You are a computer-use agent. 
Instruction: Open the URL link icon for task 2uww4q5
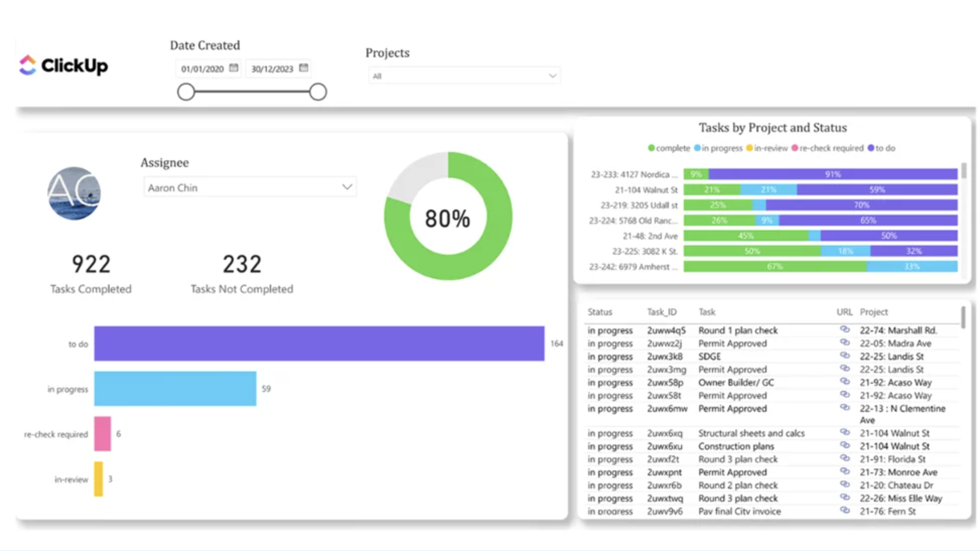pos(845,329)
